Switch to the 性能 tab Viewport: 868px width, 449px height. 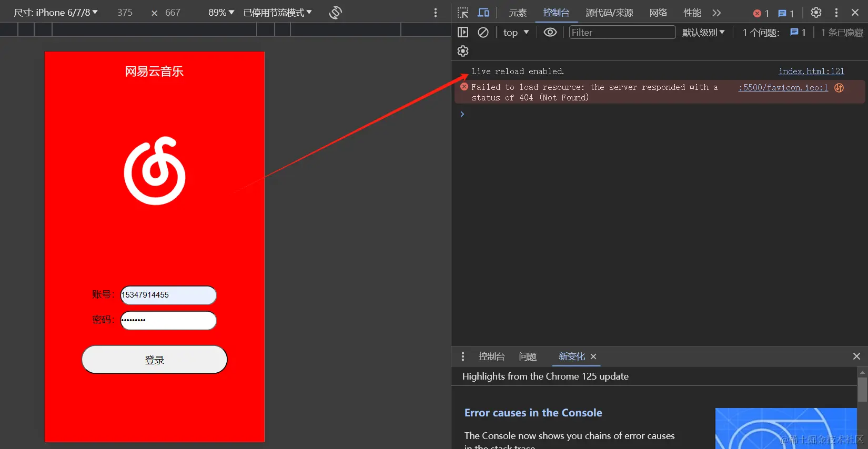point(692,13)
